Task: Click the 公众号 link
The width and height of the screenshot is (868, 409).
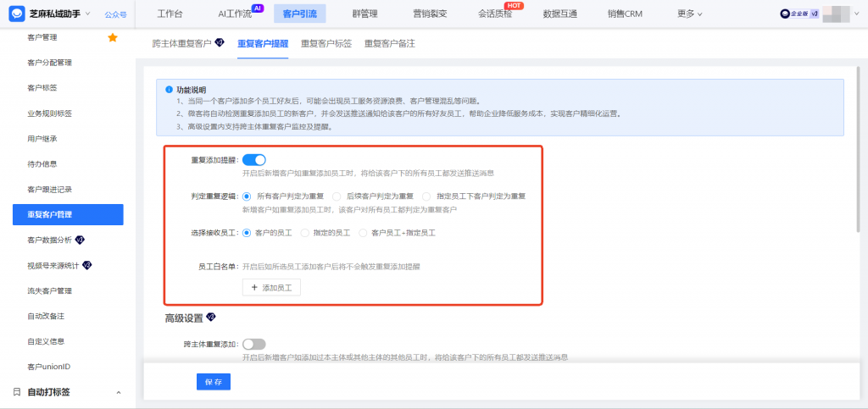Action: (x=115, y=14)
